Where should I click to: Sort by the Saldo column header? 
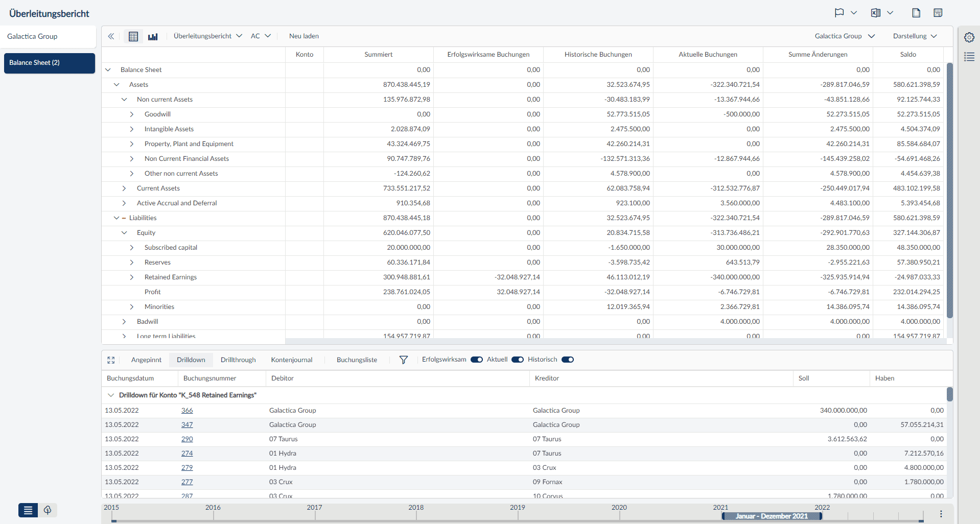908,55
